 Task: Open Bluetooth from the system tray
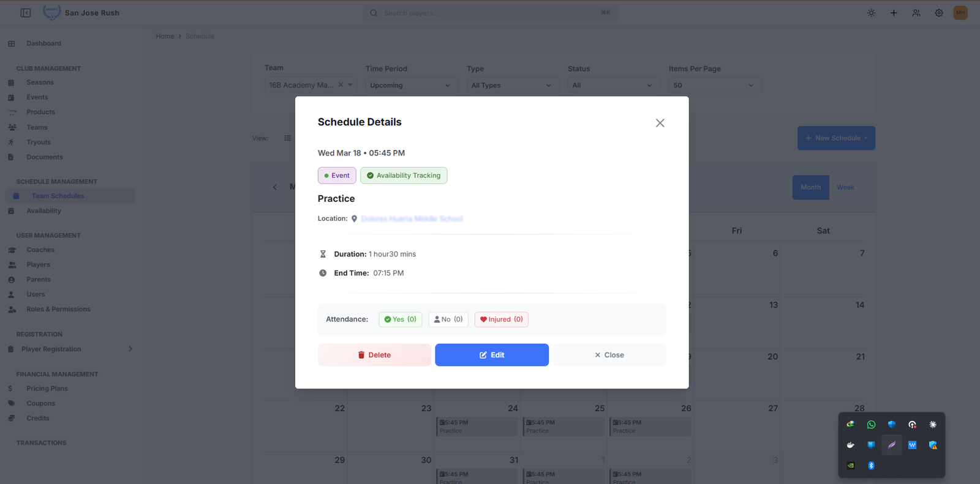[x=871, y=466]
